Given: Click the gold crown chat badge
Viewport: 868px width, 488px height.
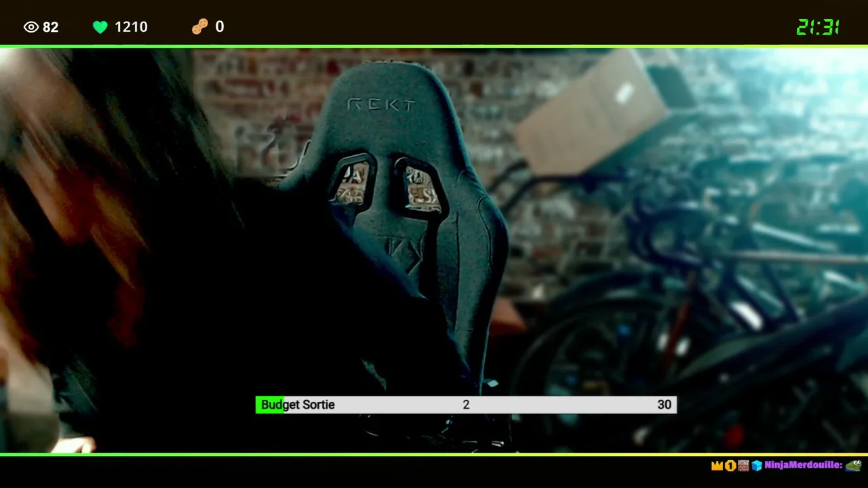Looking at the screenshot, I should [717, 466].
